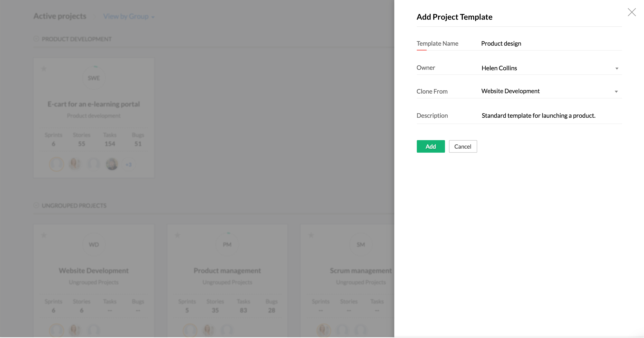Favorite the Scrum management project card
This screenshot has width=644, height=338.
click(x=311, y=235)
